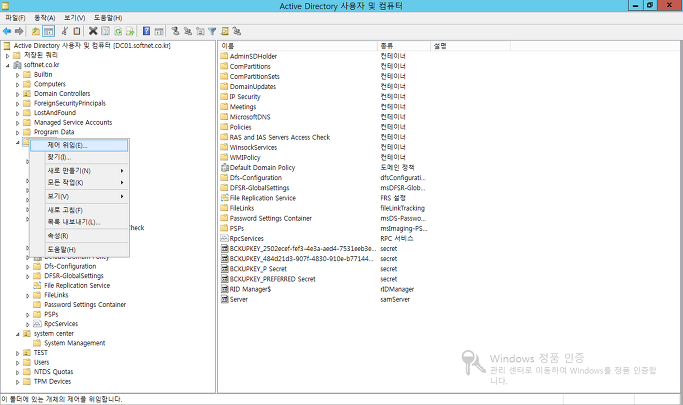The width and height of the screenshot is (683, 405).
Task: Open the 모든 작업(K) submenu
Action: (x=79, y=182)
